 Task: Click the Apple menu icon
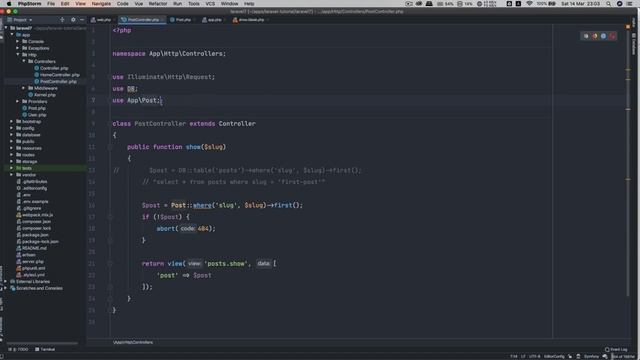[9, 4]
